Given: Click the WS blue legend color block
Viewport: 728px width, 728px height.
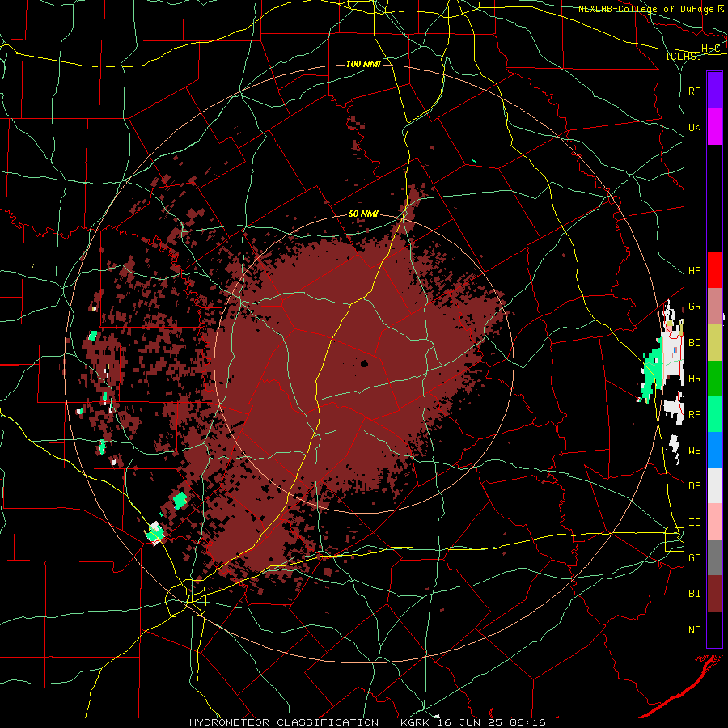Looking at the screenshot, I should [714, 450].
